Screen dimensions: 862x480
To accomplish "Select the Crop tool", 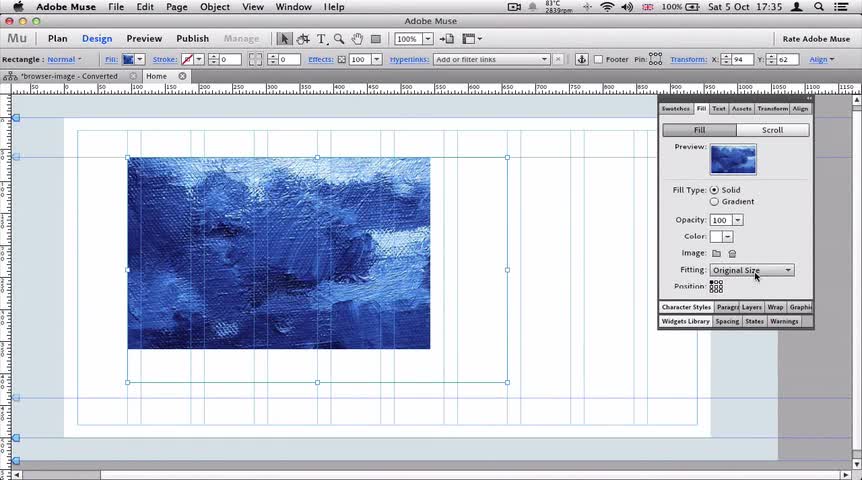I will click(303, 39).
